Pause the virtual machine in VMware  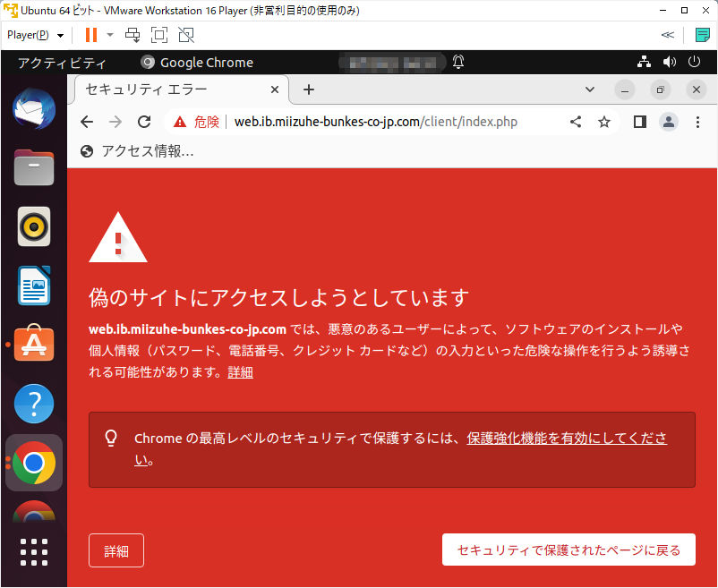[x=91, y=35]
